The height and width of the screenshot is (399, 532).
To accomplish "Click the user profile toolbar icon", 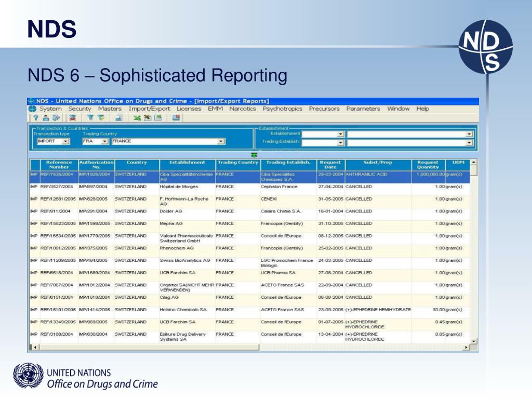I will pyautogui.click(x=46, y=118).
